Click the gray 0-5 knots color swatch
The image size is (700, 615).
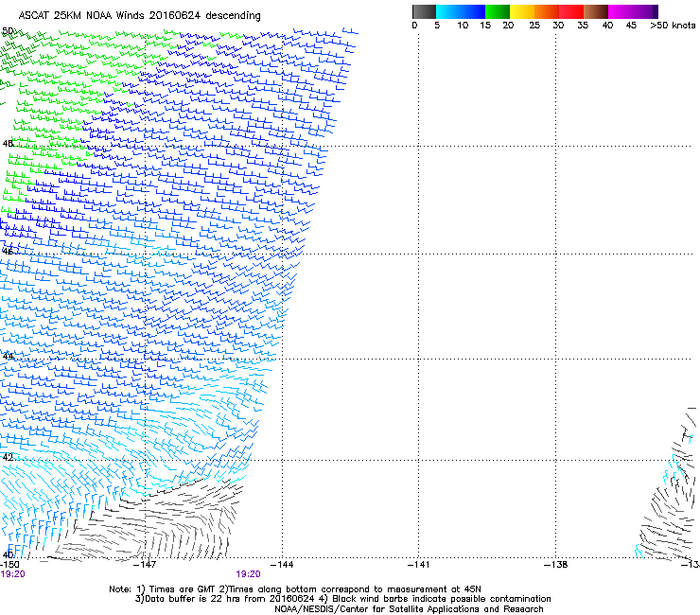coord(424,11)
